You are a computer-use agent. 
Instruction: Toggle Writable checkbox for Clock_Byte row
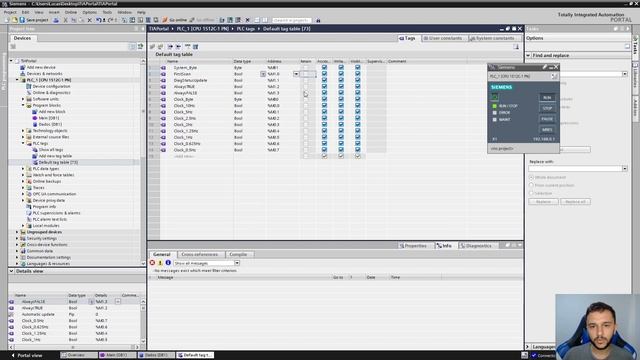tap(341, 99)
